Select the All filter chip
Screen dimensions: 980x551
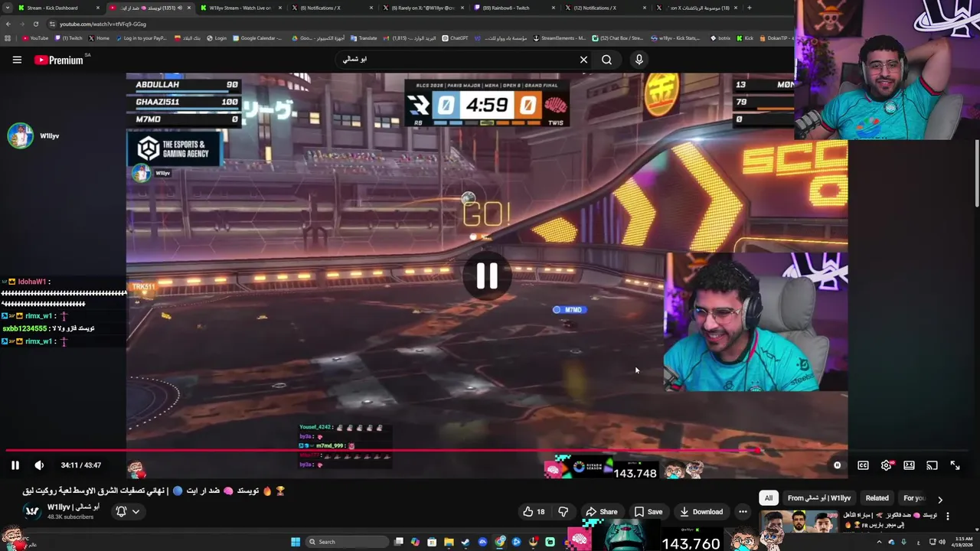[x=769, y=497]
